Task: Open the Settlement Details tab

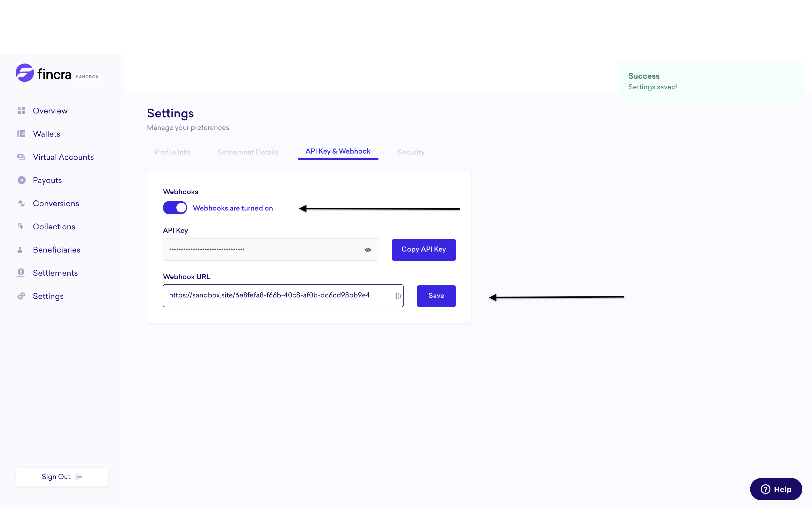Action: 248,152
